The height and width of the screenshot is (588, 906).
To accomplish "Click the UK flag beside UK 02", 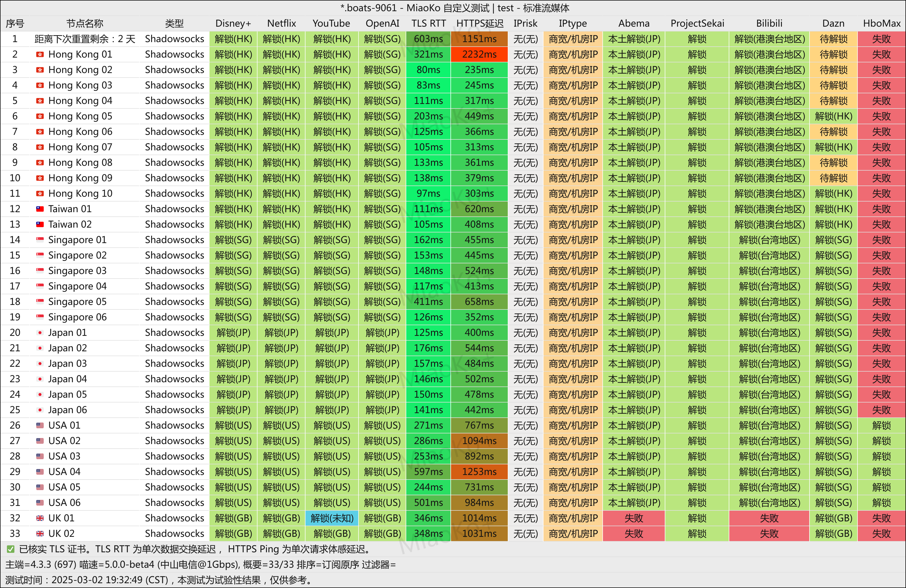I will [40, 534].
